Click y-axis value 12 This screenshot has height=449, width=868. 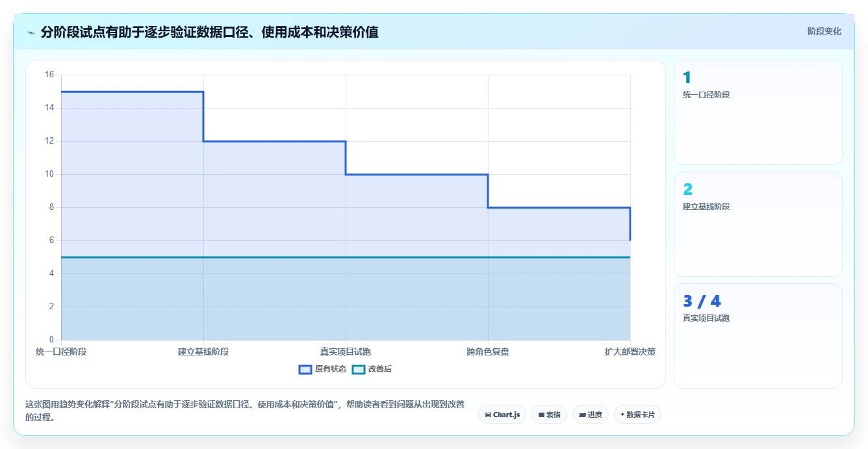pos(49,141)
